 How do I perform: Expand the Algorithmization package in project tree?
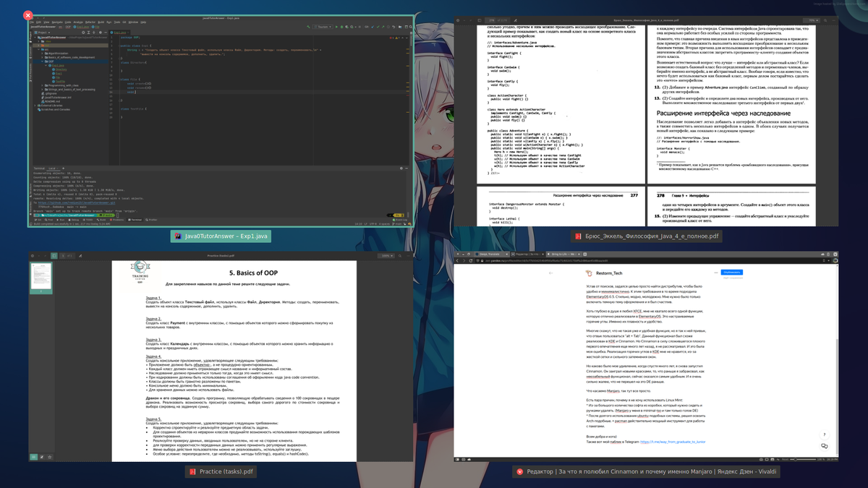click(42, 53)
